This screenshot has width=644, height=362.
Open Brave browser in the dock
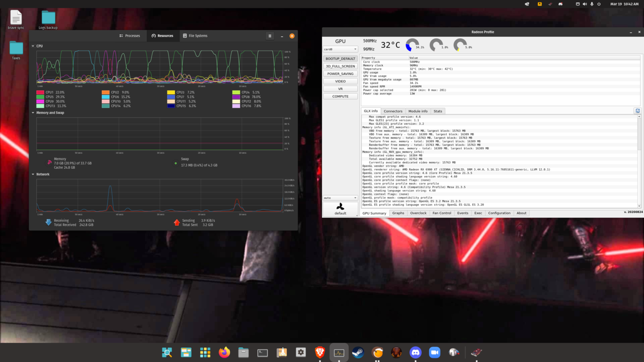(x=320, y=353)
